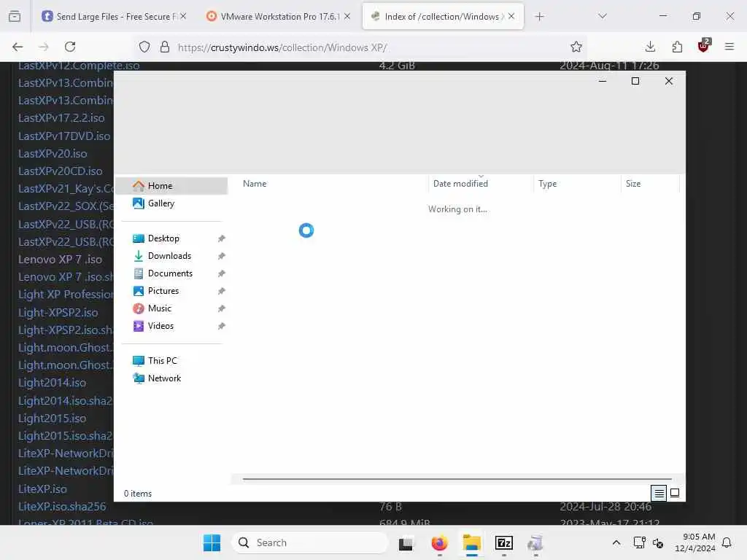
Task: Click the pin icon beside Videos
Action: [x=222, y=326]
